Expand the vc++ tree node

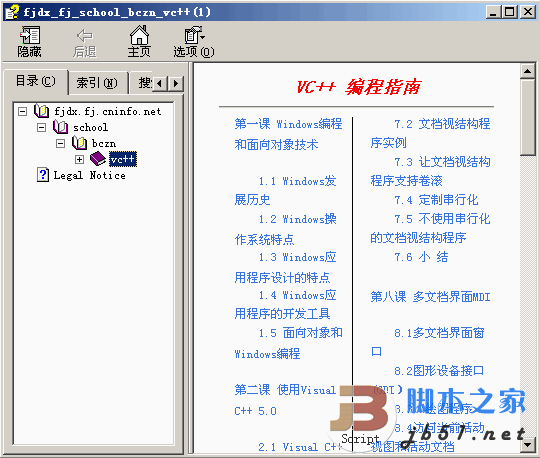(x=79, y=159)
